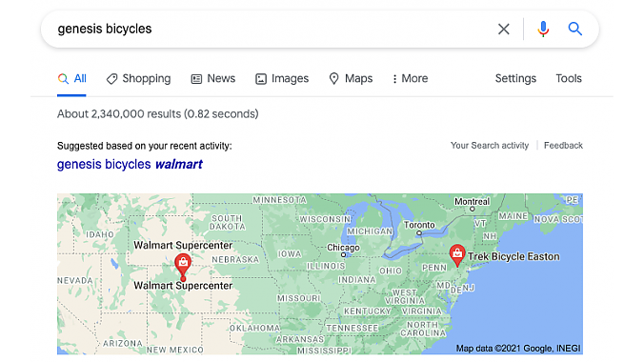Click the Images picture icon
Screen dimensions: 644x362
click(261, 79)
